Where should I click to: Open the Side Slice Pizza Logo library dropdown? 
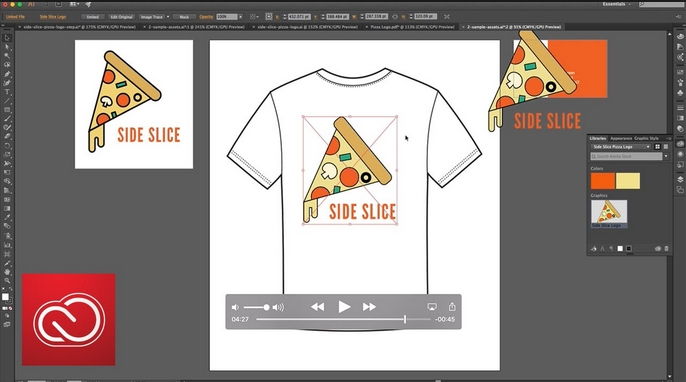point(620,147)
